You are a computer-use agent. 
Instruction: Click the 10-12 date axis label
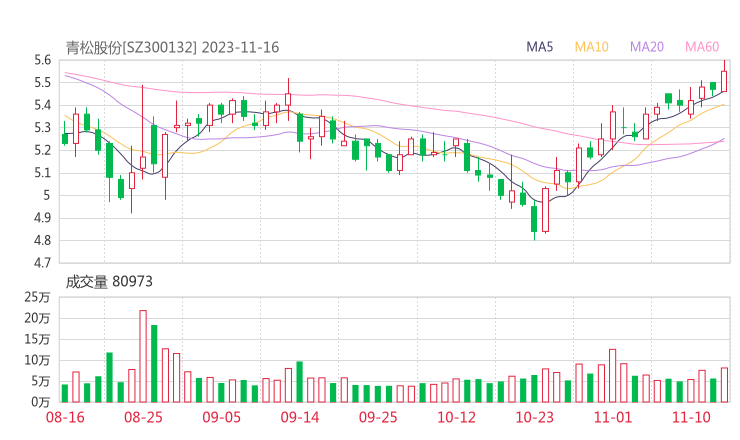point(456,417)
